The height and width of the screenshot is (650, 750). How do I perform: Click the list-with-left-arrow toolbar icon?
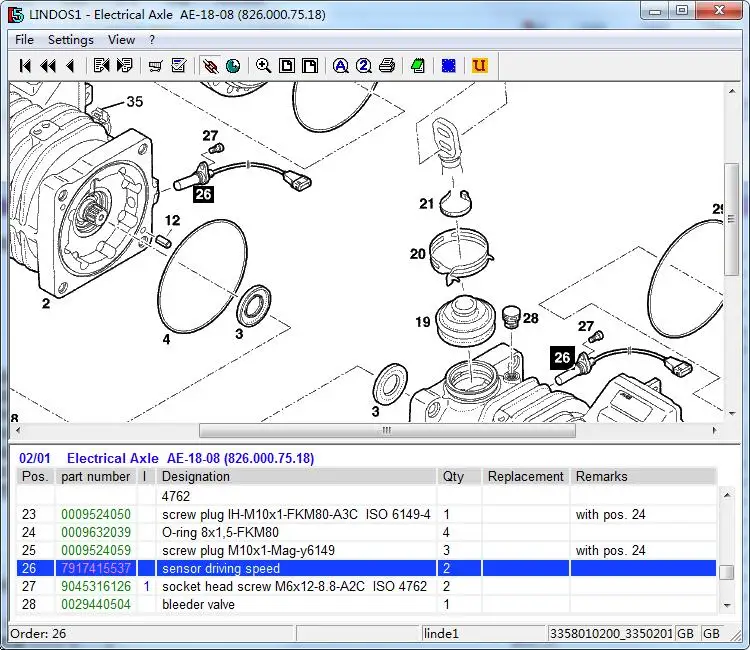(x=101, y=66)
